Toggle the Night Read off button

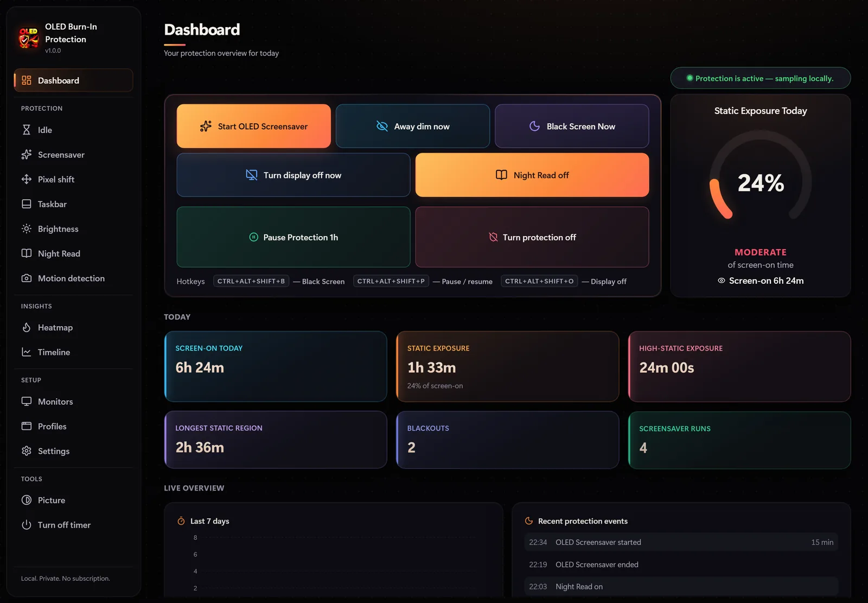pos(532,175)
